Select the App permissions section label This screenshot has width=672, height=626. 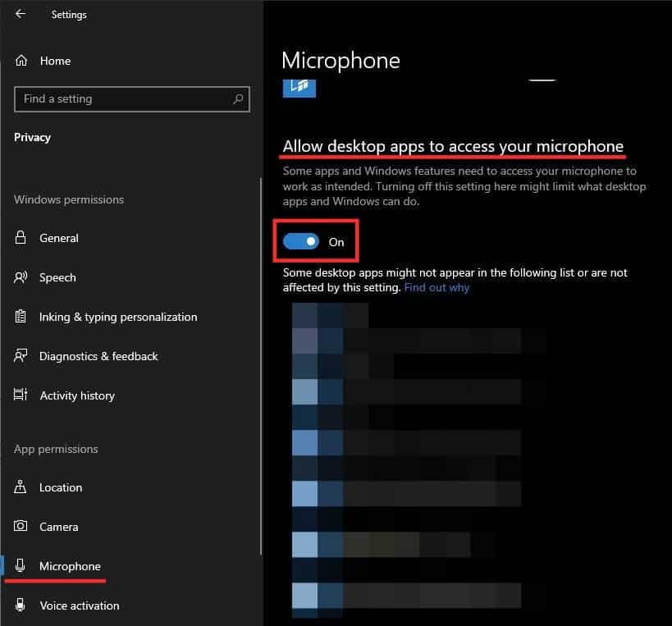[55, 449]
